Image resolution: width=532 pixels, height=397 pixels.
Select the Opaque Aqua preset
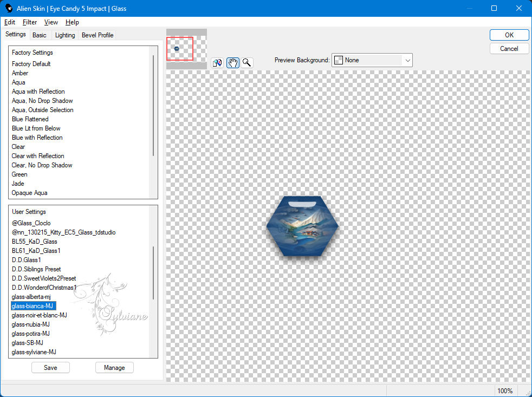[29, 192]
